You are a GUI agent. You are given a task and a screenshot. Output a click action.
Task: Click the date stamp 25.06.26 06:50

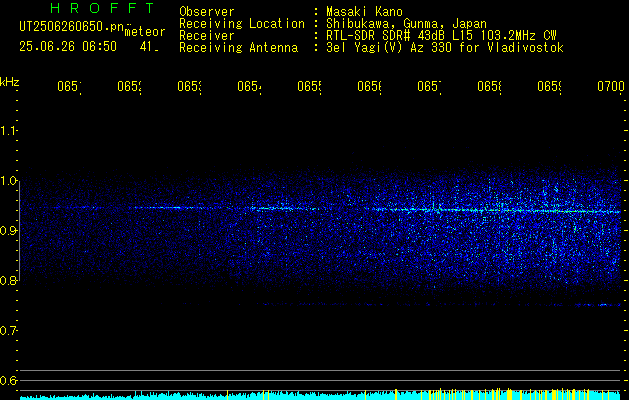(68, 47)
